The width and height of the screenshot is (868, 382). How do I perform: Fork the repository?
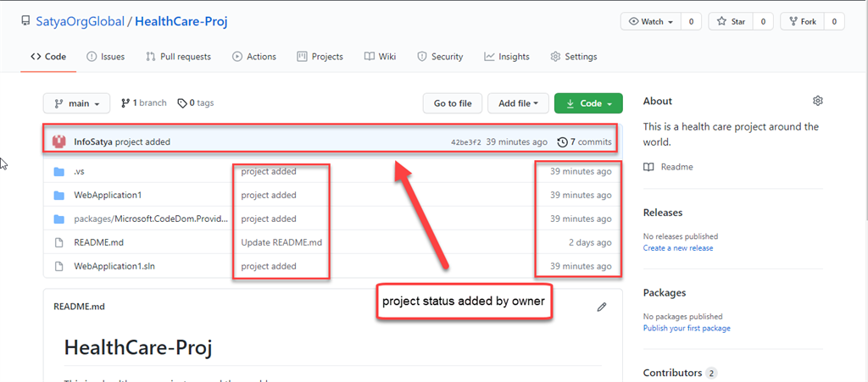click(802, 21)
